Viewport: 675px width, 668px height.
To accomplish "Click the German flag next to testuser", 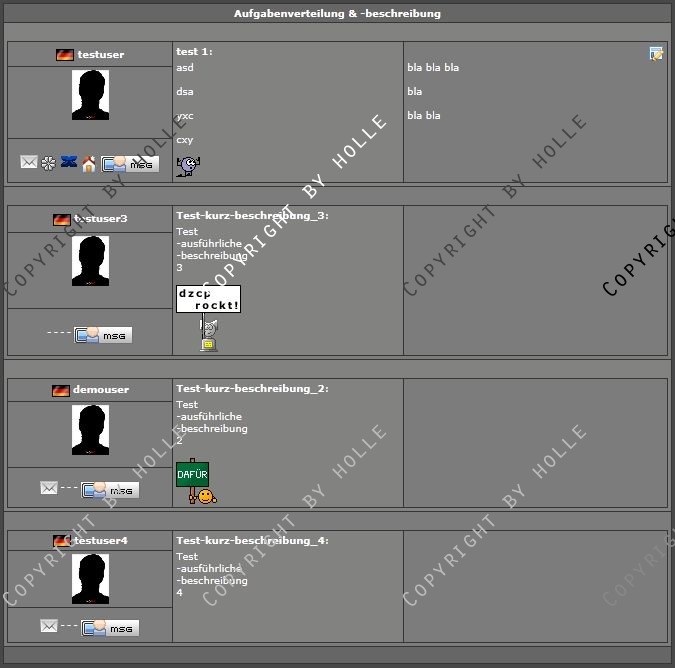I will click(x=65, y=55).
